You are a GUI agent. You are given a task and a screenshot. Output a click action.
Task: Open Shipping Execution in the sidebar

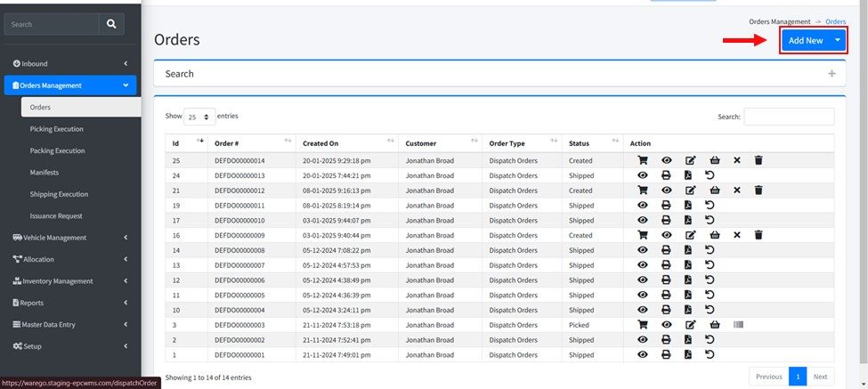pyautogui.click(x=81, y=194)
